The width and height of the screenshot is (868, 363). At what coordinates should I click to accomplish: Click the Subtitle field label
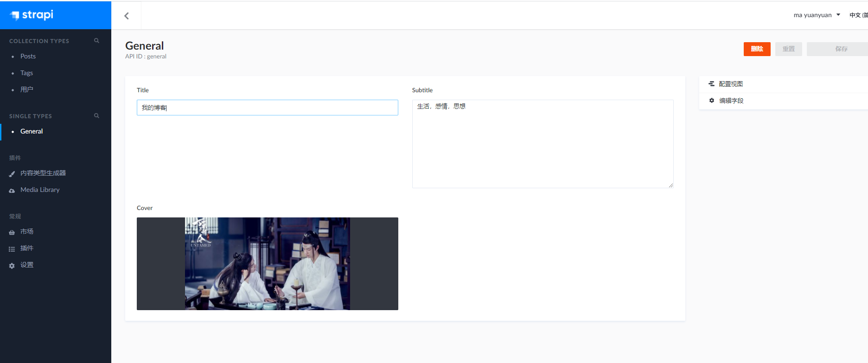422,90
